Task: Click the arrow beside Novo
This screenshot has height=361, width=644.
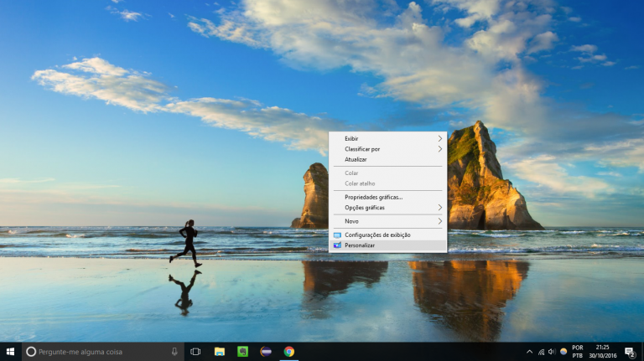Action: (440, 221)
